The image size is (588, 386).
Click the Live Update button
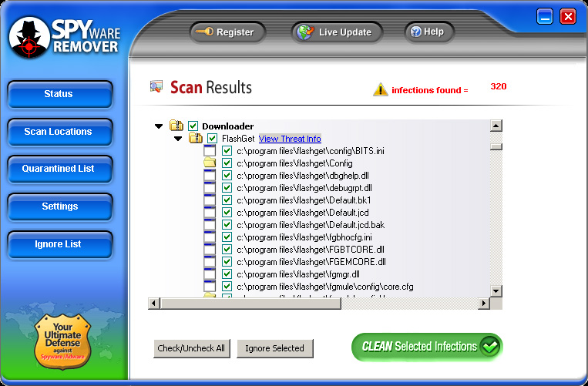pyautogui.click(x=337, y=32)
